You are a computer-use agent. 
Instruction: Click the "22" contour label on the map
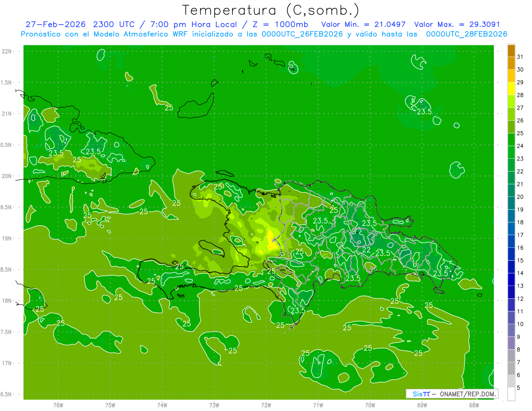point(367,250)
